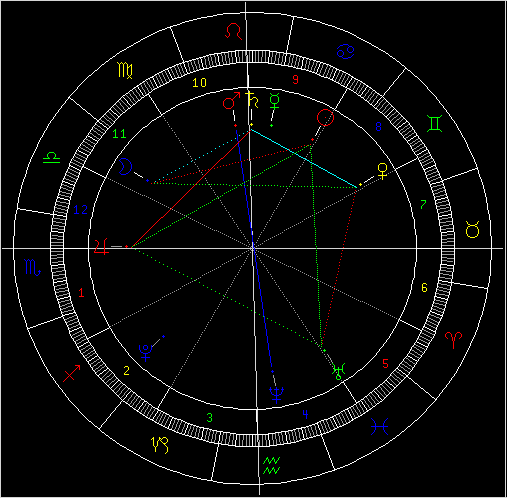
Task: Select the blue Pluto glyph
Action: pyautogui.click(x=146, y=353)
